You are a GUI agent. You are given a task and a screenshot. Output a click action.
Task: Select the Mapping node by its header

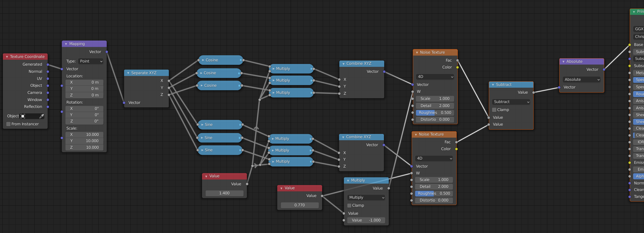pos(84,44)
